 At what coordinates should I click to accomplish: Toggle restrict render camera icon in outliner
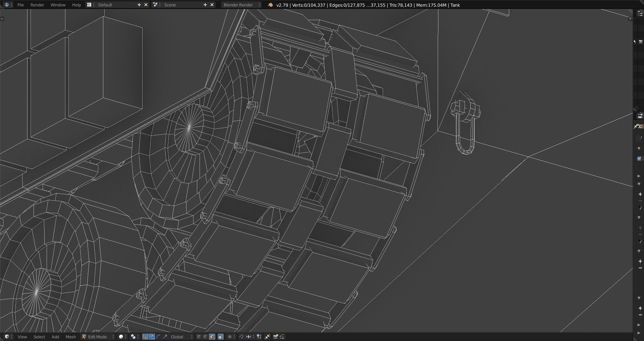pyautogui.click(x=641, y=42)
